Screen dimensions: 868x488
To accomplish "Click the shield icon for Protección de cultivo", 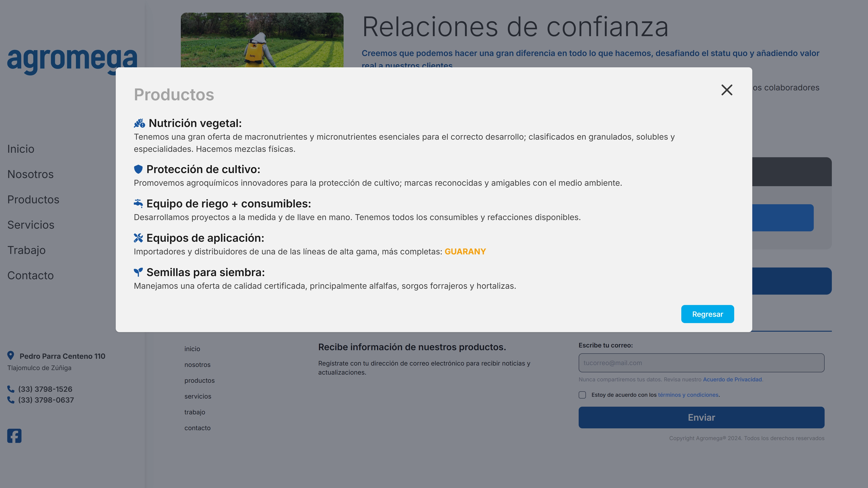I will [139, 169].
